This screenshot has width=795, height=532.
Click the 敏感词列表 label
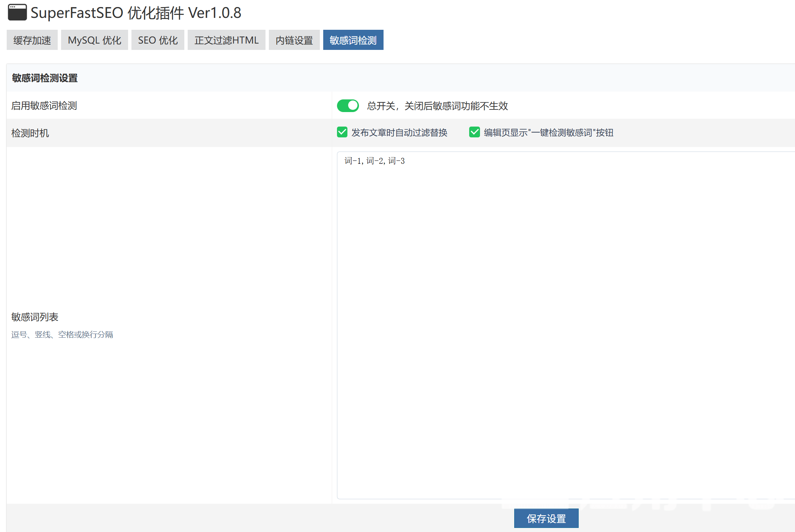pos(35,317)
